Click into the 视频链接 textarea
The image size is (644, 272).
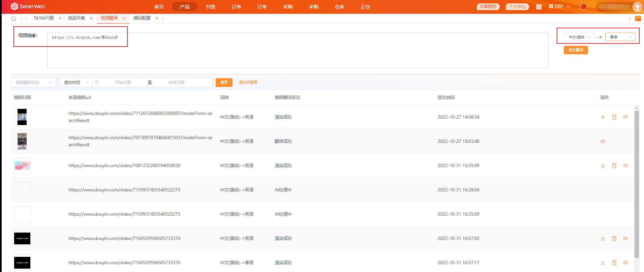click(x=298, y=50)
